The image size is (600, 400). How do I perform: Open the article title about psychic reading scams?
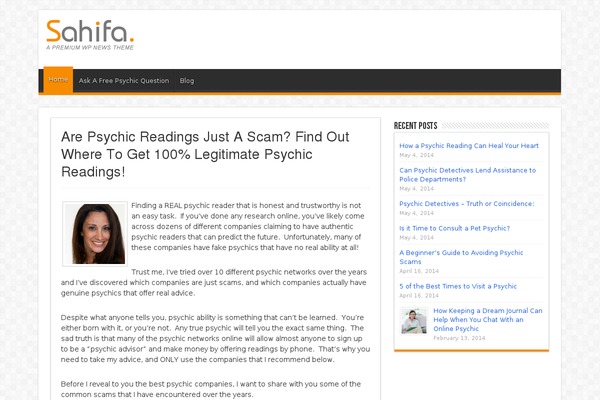[x=205, y=154]
